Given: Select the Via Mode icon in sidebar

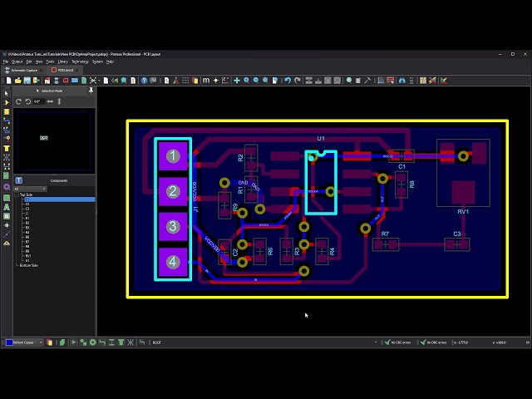Looking at the screenshot, I should (x=7, y=139).
